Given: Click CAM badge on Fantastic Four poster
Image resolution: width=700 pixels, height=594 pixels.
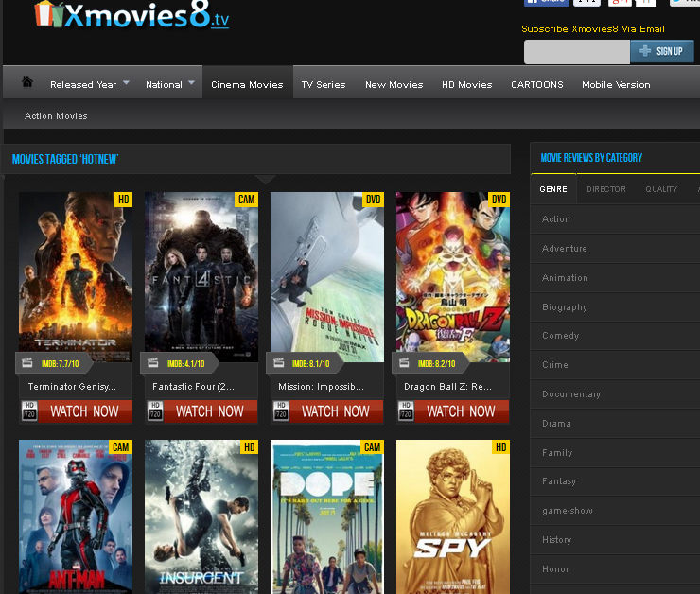Looking at the screenshot, I should [x=247, y=200].
